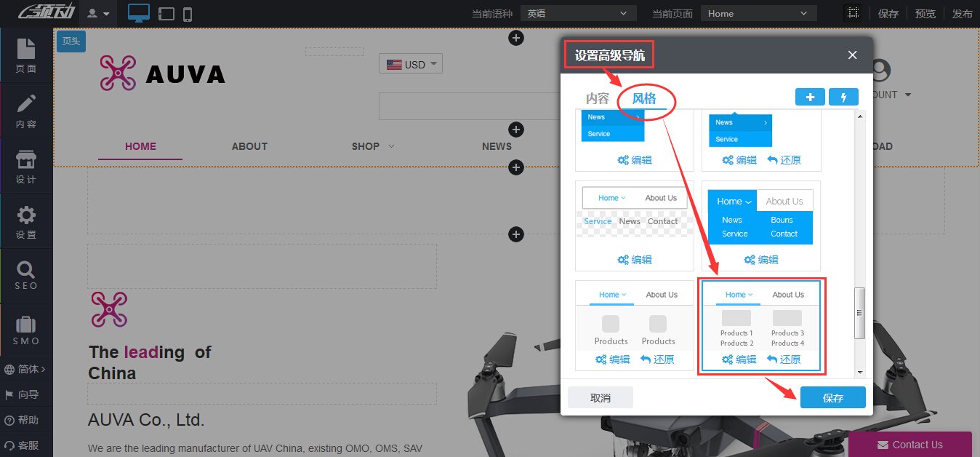Open the 设计 (Design) store panel

[x=26, y=167]
